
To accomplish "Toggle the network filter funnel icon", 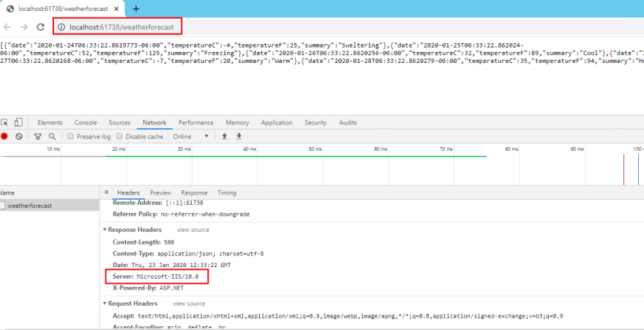I will (38, 136).
